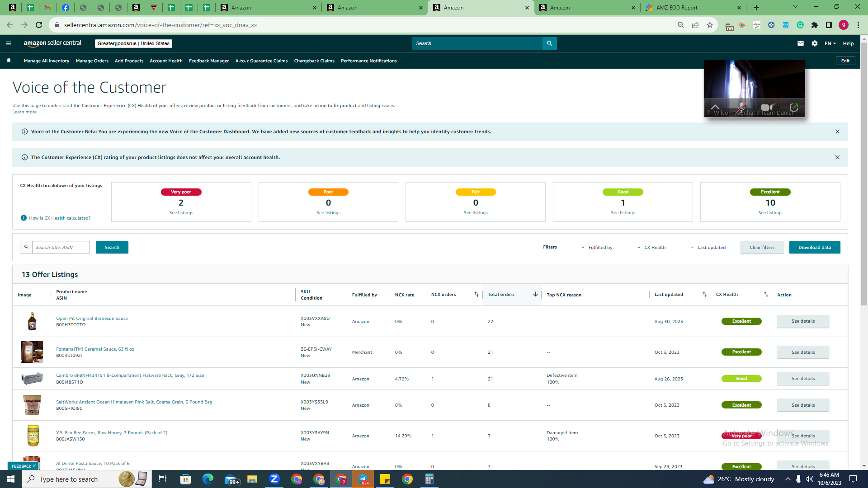This screenshot has height=488, width=868.
Task: Open the Learn more link
Action: 24,112
